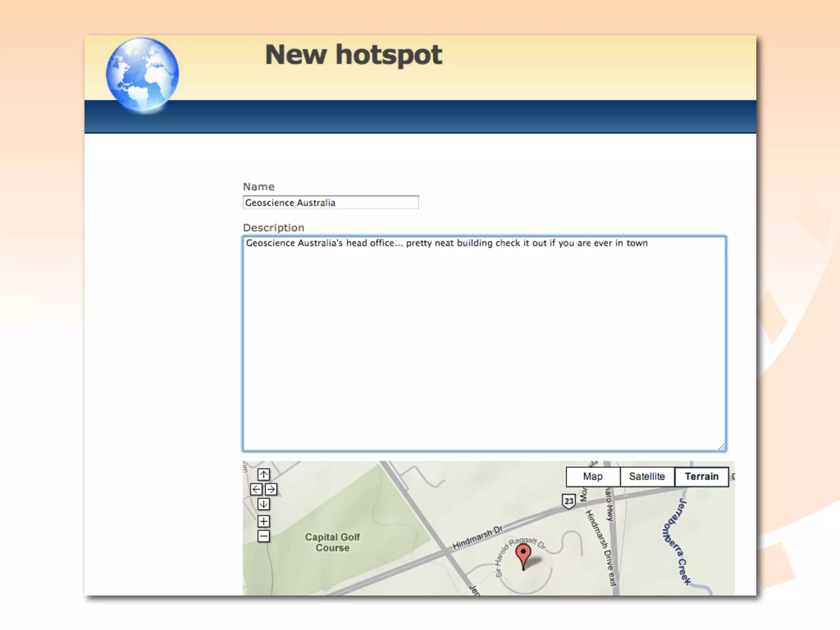Click the globe logo in header
840x630 pixels.
142,75
